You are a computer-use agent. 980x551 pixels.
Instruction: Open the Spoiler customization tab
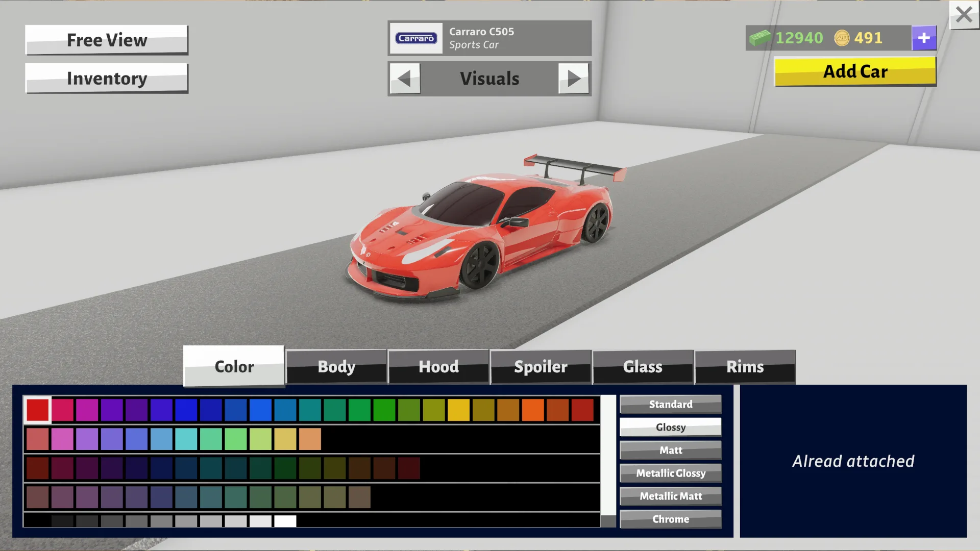click(x=541, y=366)
